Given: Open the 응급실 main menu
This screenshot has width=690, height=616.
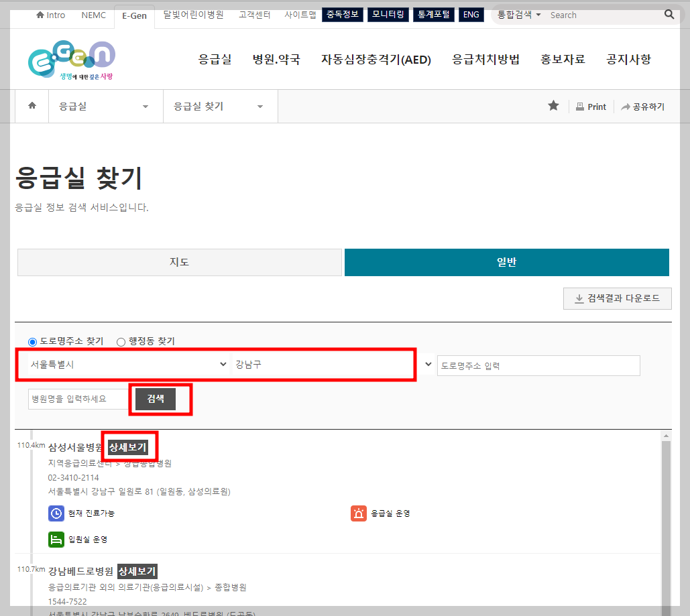Looking at the screenshot, I should 215,59.
